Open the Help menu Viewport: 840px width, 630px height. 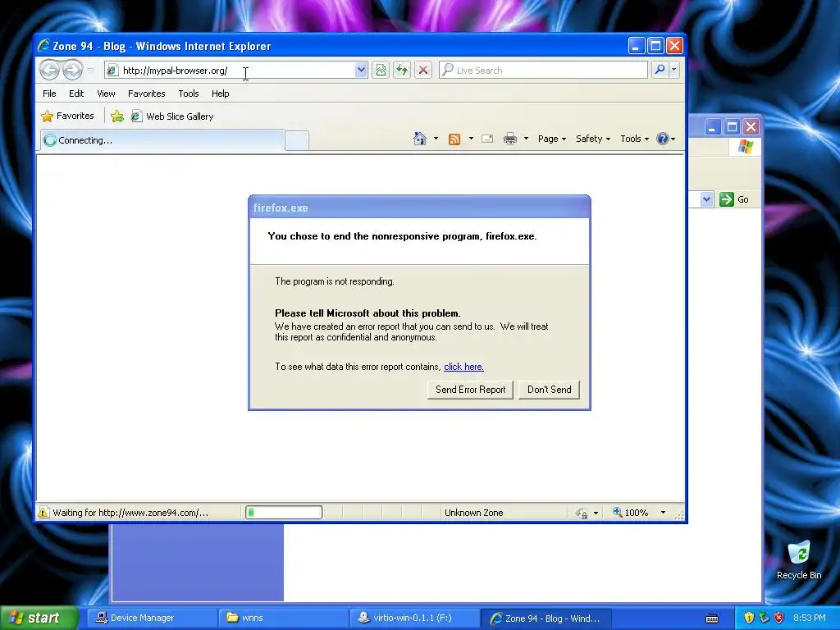click(220, 94)
